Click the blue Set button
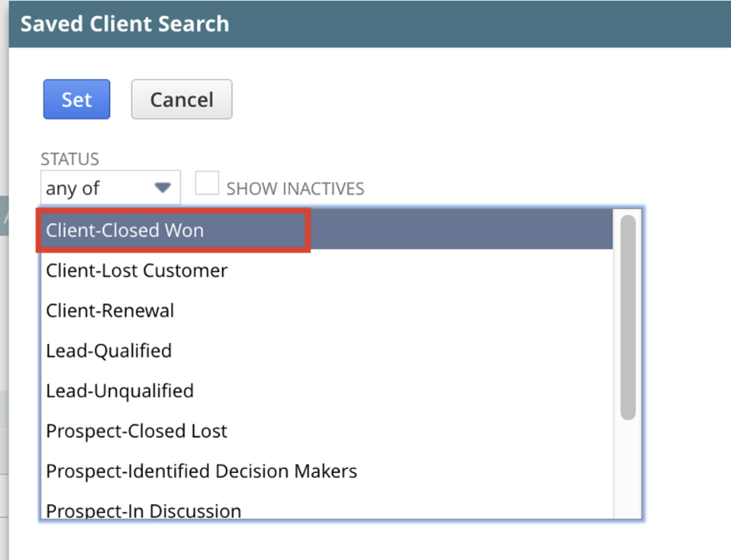Viewport: 731px width, 560px height. pyautogui.click(x=77, y=99)
